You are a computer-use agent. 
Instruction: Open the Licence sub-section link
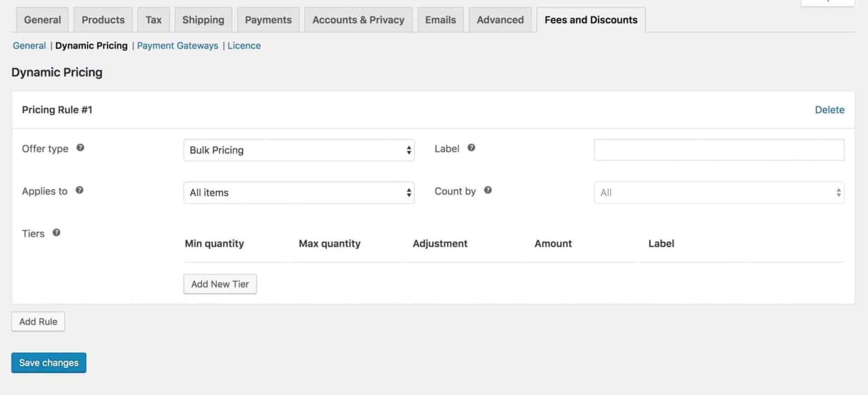(x=244, y=46)
